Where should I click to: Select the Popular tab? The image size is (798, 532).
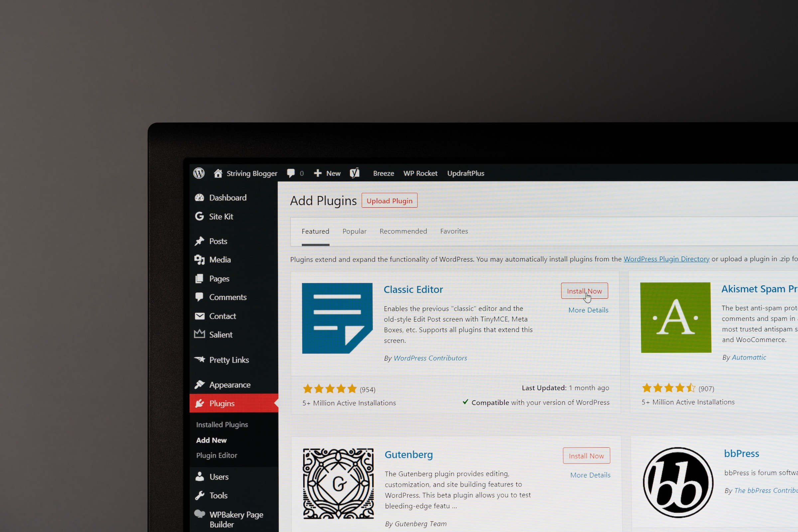click(354, 231)
